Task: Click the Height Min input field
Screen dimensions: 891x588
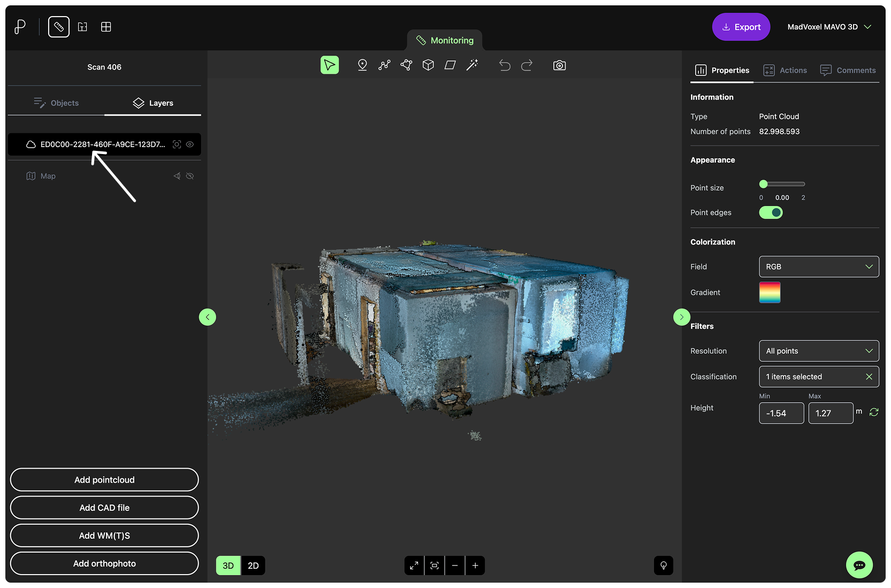Action: [781, 413]
